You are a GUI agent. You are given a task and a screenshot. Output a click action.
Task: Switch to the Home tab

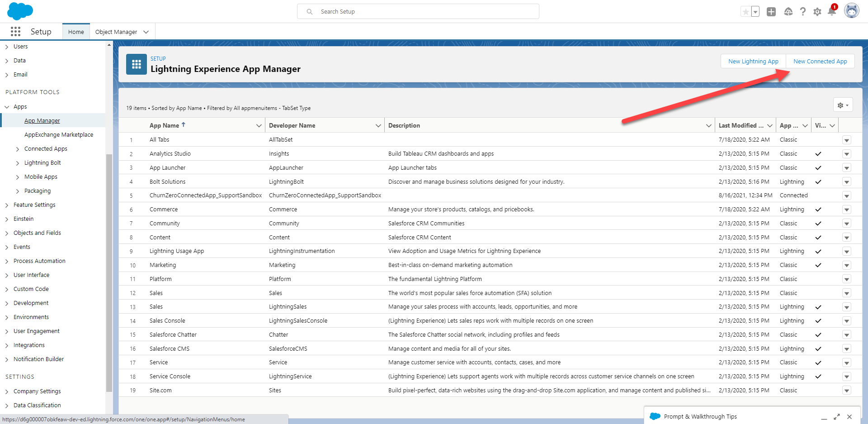coord(76,32)
